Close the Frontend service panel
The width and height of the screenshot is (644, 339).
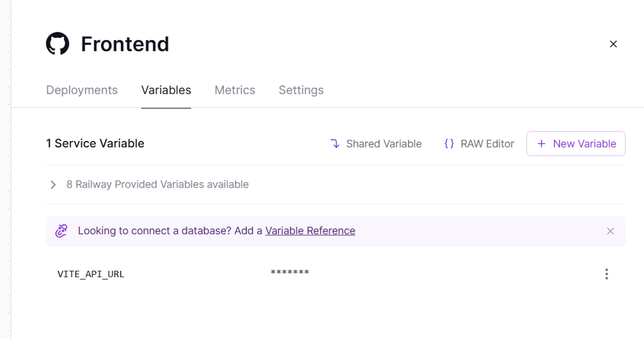613,44
